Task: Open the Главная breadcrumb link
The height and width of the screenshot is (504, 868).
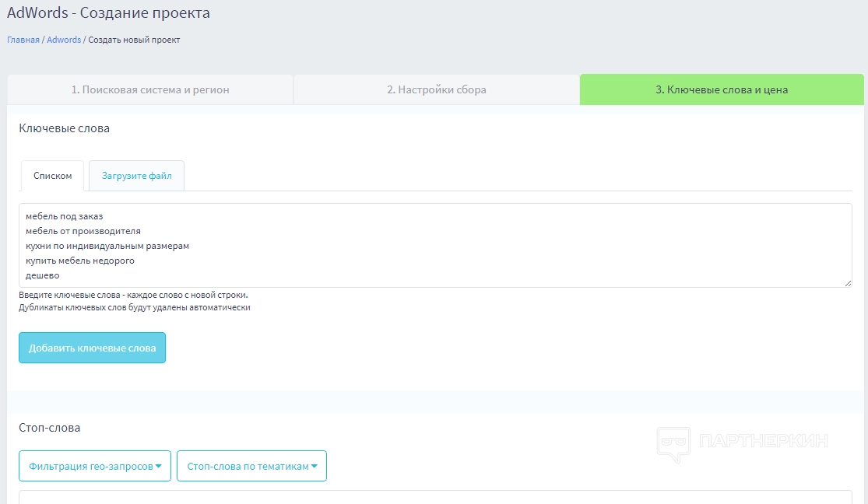Action: tap(23, 40)
